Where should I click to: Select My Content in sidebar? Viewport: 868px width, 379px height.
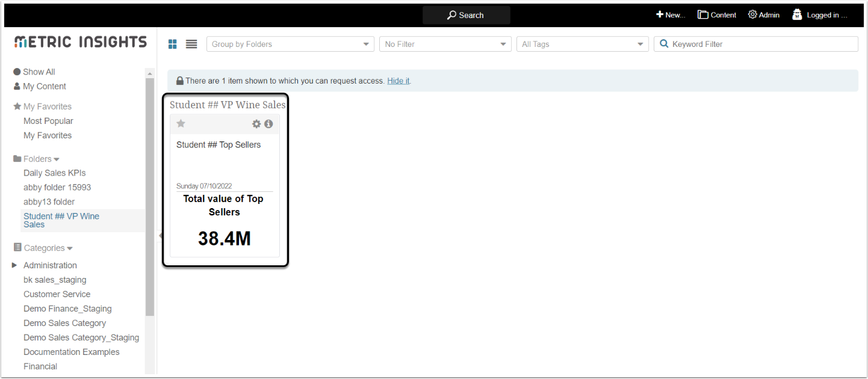point(40,86)
